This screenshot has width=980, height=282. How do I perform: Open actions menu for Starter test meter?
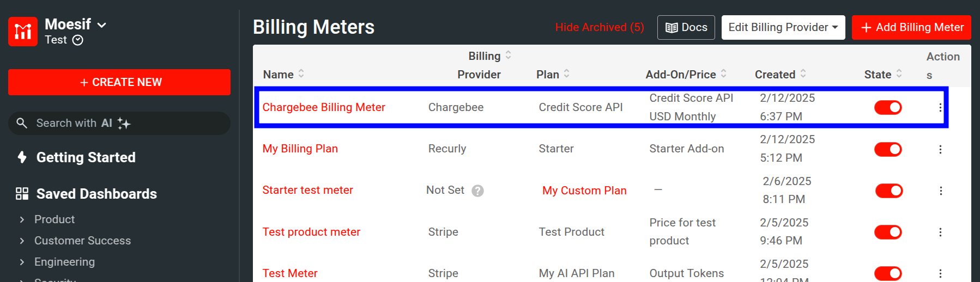click(x=941, y=191)
